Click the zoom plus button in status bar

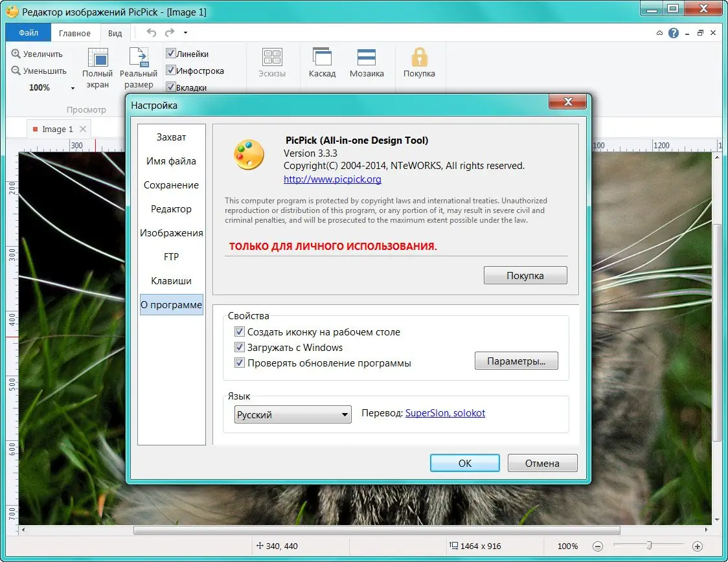click(698, 546)
